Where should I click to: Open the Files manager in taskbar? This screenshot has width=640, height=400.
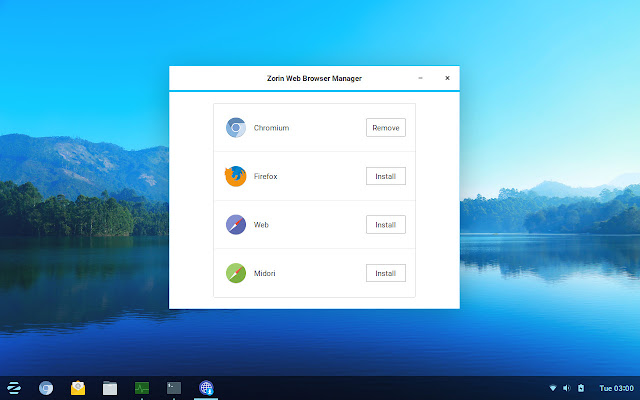[110, 388]
